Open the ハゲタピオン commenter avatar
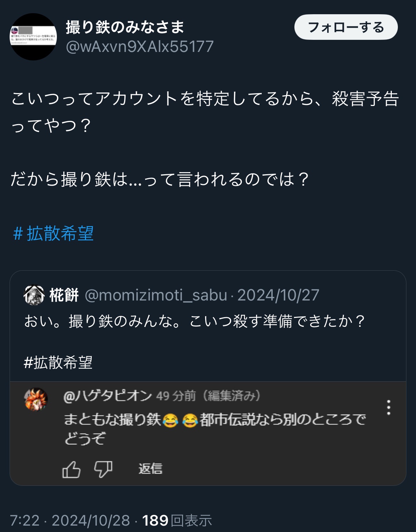 tap(36, 399)
